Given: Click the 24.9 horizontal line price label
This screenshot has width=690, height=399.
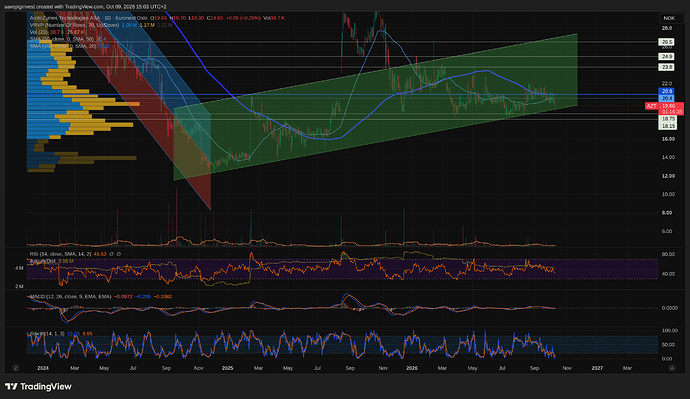Looking at the screenshot, I should (667, 56).
